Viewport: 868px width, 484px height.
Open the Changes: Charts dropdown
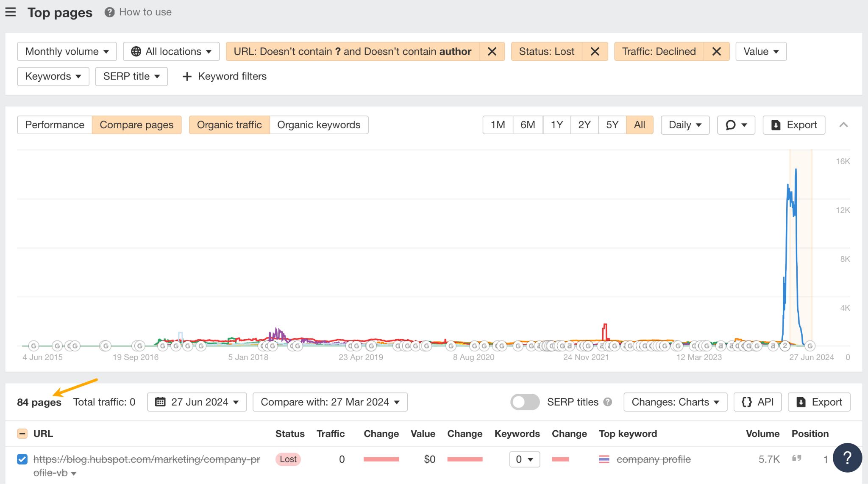coord(676,402)
